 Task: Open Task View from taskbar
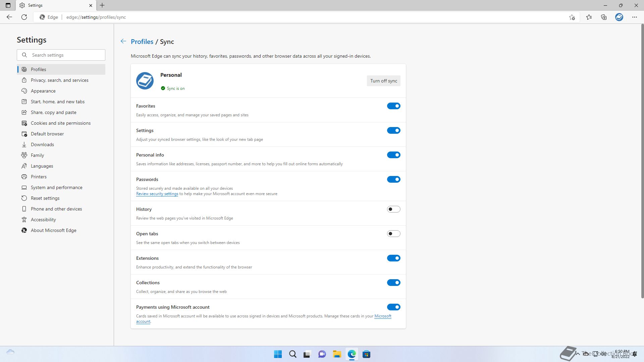point(307,354)
